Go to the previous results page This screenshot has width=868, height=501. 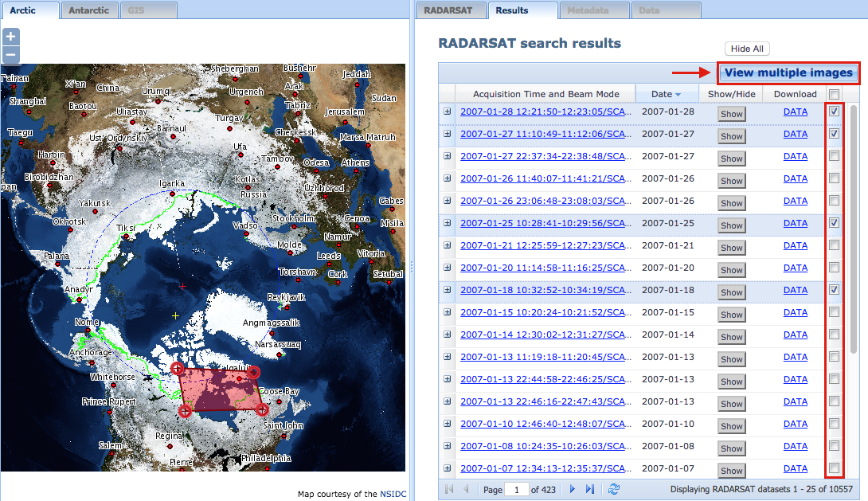tap(466, 490)
